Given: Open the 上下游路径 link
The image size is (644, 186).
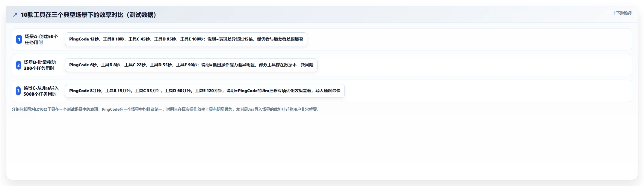Looking at the screenshot, I should pyautogui.click(x=622, y=13).
